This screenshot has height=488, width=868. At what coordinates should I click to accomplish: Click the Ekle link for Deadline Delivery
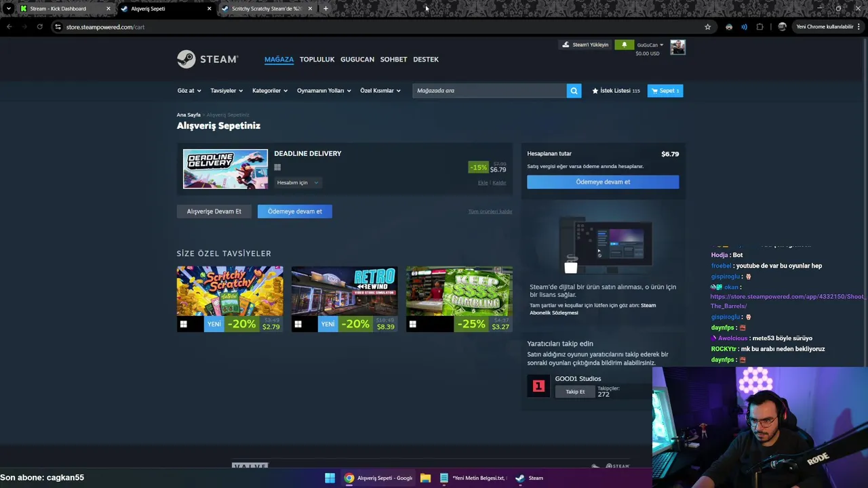point(483,182)
